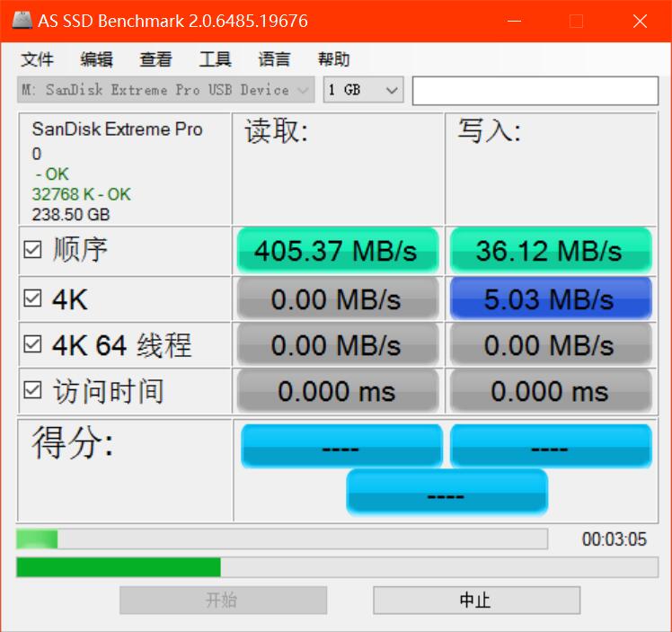Click the empty text field beside size dropdown

[x=535, y=90]
